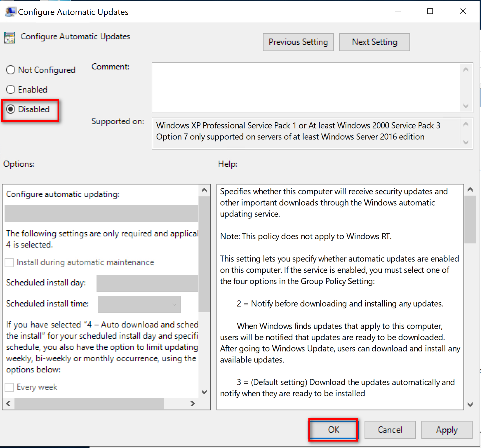This screenshot has width=481, height=448.
Task: Click '2 = Notify before downloading' help text
Action: [x=340, y=304]
